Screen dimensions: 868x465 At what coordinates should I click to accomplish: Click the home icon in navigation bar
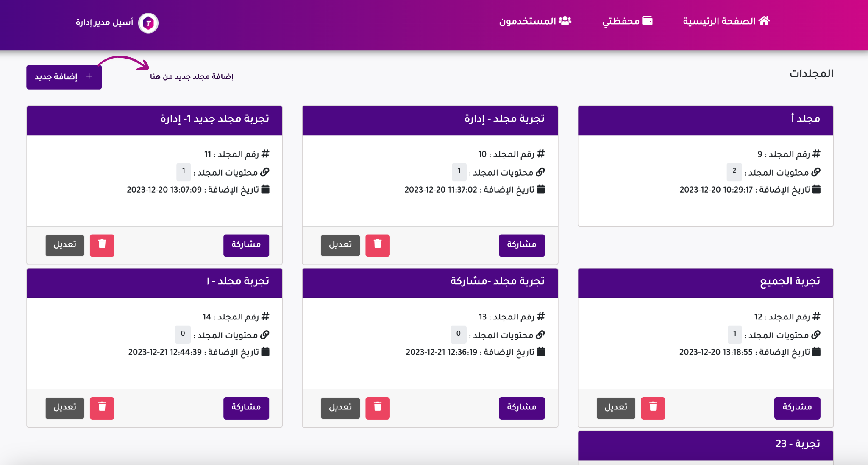(764, 21)
